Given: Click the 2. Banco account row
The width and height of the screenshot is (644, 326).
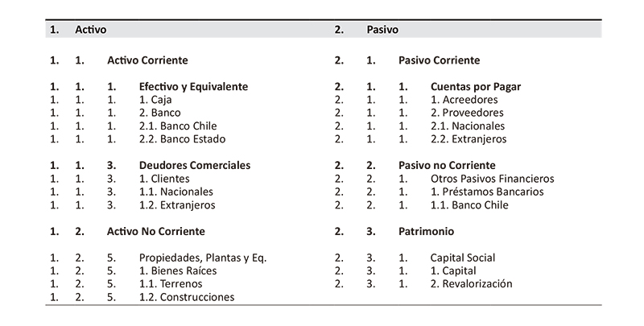Looking at the screenshot, I should [x=161, y=113].
